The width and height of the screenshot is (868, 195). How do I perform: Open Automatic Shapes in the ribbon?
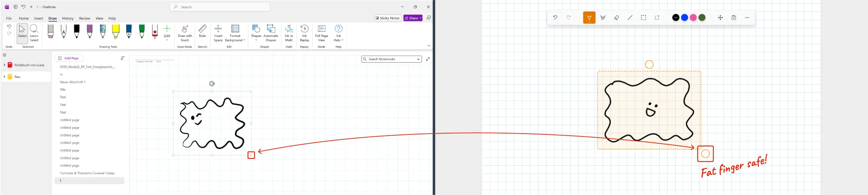point(271,33)
